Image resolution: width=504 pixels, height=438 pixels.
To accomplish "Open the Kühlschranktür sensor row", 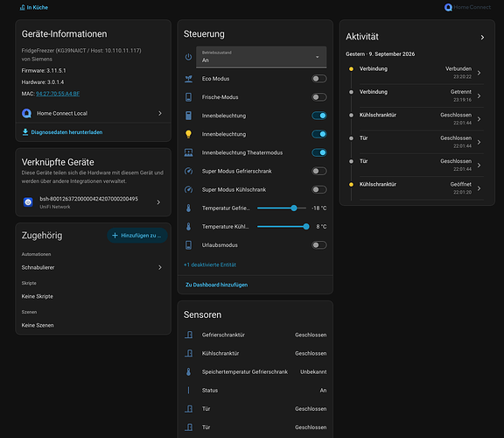I will pyautogui.click(x=255, y=353).
